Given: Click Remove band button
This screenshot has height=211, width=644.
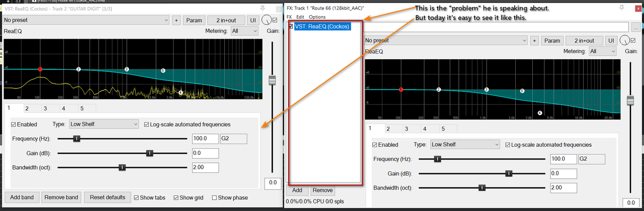Looking at the screenshot, I should click(61, 197).
